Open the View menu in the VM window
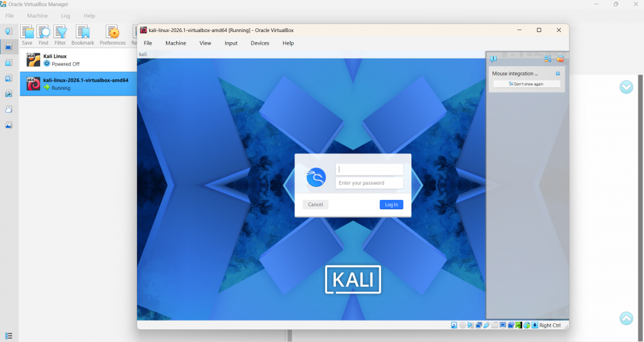644x342 pixels. tap(206, 43)
